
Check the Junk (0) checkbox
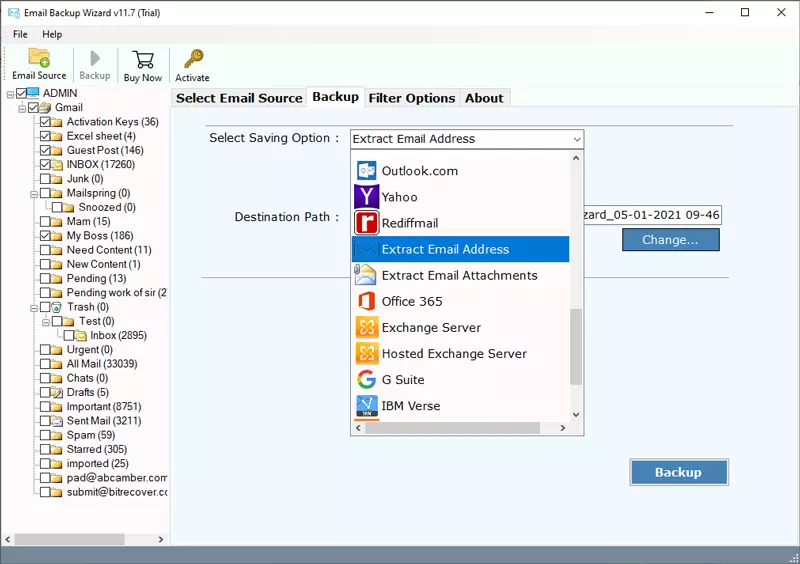(45, 179)
